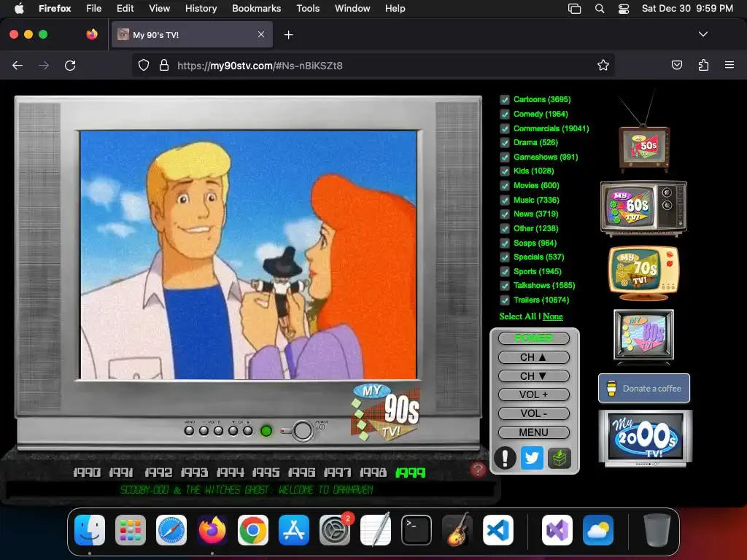
Task: Select the My 90's TV! browser tab
Action: click(192, 35)
